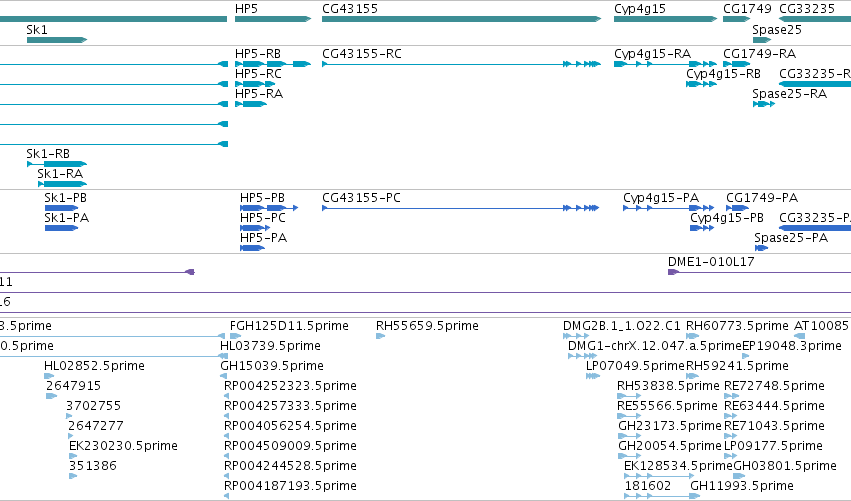Select the DME1-010L17 clone label

pyautogui.click(x=711, y=262)
